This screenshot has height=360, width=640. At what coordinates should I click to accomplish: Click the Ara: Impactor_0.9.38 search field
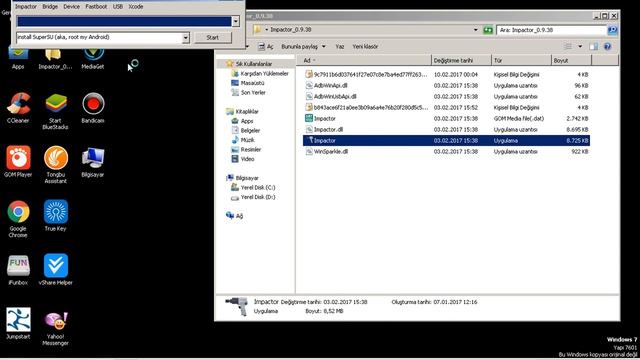click(551, 30)
